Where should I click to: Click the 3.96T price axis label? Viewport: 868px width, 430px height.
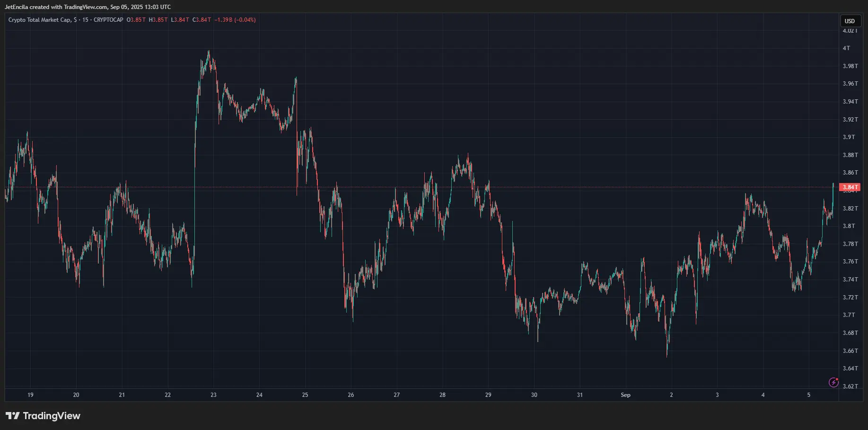(850, 84)
